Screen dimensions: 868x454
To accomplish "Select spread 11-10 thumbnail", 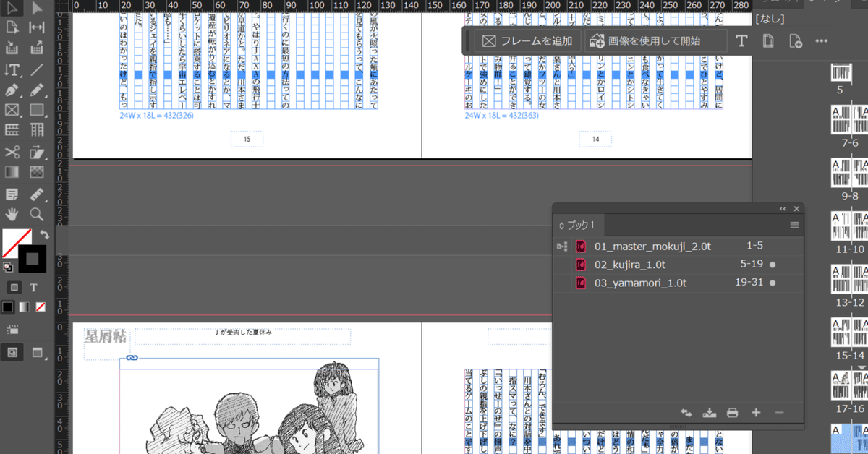I will tap(849, 226).
